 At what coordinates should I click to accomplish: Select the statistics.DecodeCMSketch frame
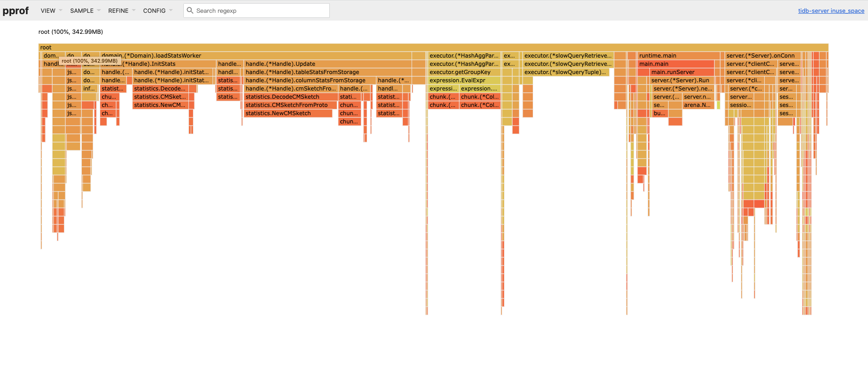(x=290, y=97)
